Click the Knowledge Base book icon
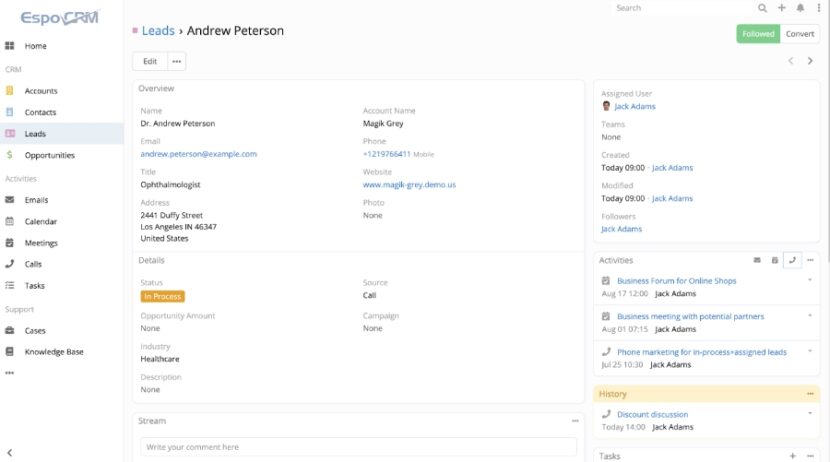The width and height of the screenshot is (830, 462). 10,352
